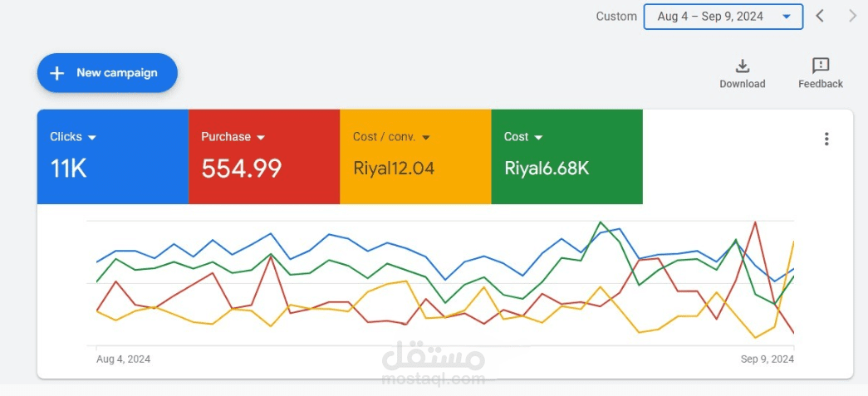Image resolution: width=868 pixels, height=396 pixels.
Task: Click the next date range arrow
Action: click(x=852, y=16)
